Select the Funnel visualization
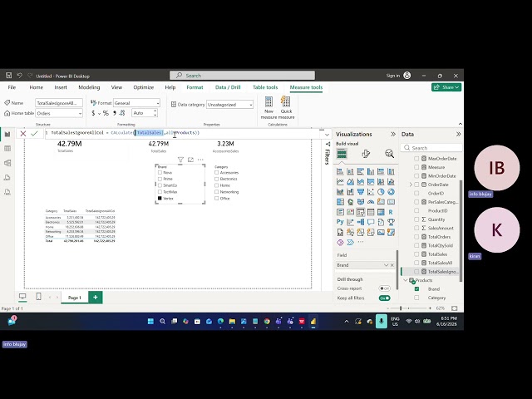The width and height of the screenshot is (532, 399). click(360, 192)
